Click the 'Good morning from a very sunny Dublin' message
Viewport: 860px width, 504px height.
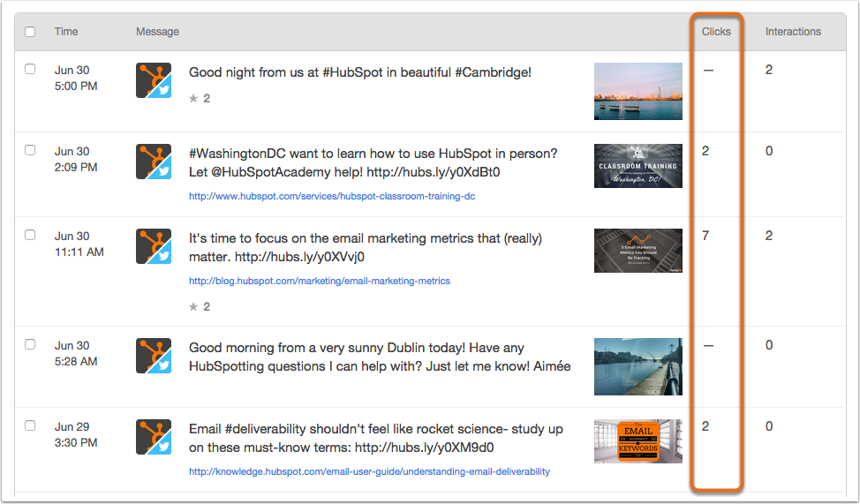pyautogui.click(x=380, y=357)
